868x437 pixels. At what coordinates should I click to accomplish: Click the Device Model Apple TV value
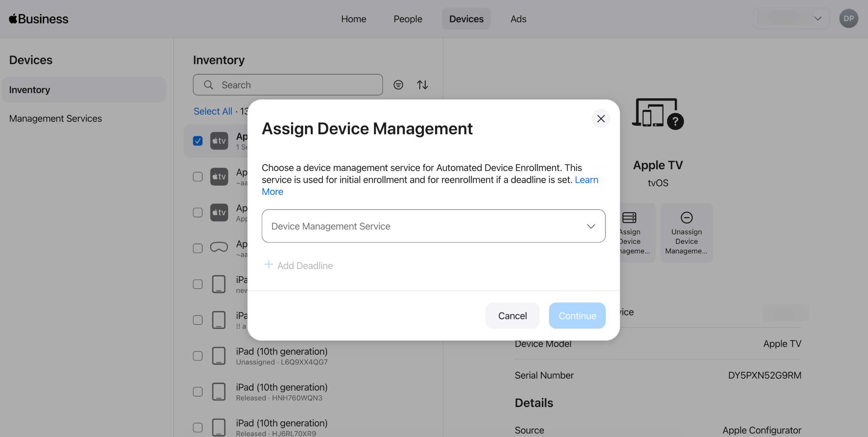pyautogui.click(x=782, y=344)
